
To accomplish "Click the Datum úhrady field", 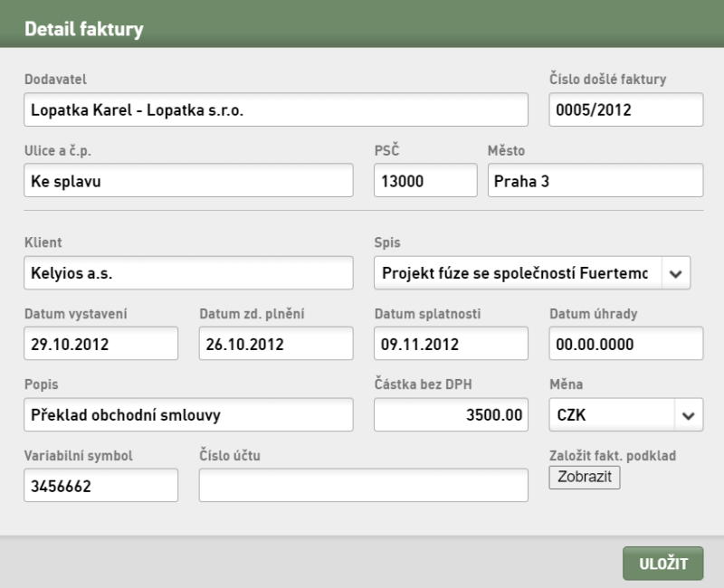I will [626, 344].
